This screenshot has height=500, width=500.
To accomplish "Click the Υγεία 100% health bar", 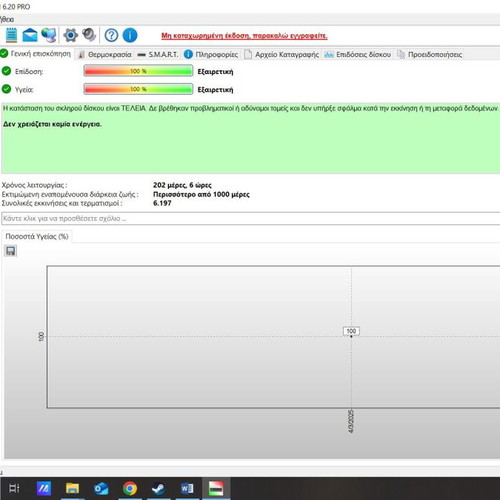I will [x=138, y=89].
